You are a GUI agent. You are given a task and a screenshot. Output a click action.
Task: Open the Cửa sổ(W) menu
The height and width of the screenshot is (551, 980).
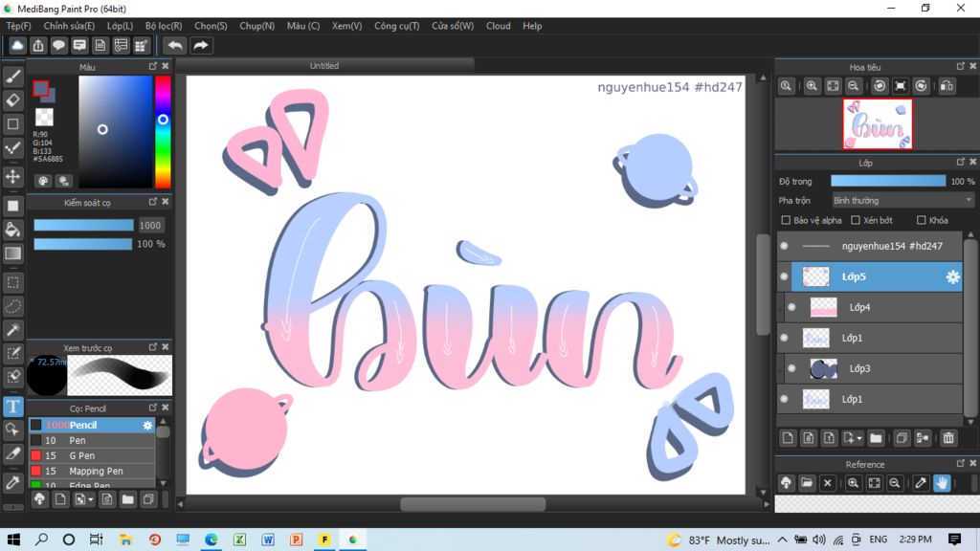[453, 26]
